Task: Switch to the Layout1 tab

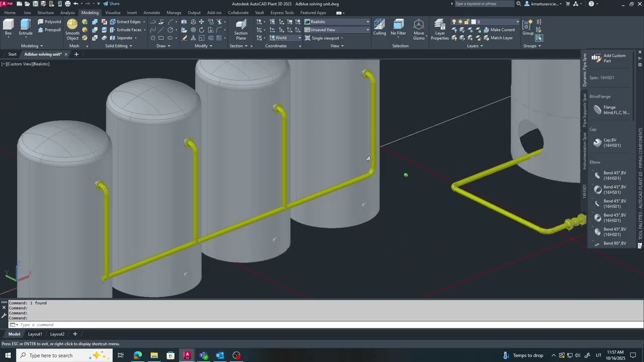Action: tap(35, 334)
